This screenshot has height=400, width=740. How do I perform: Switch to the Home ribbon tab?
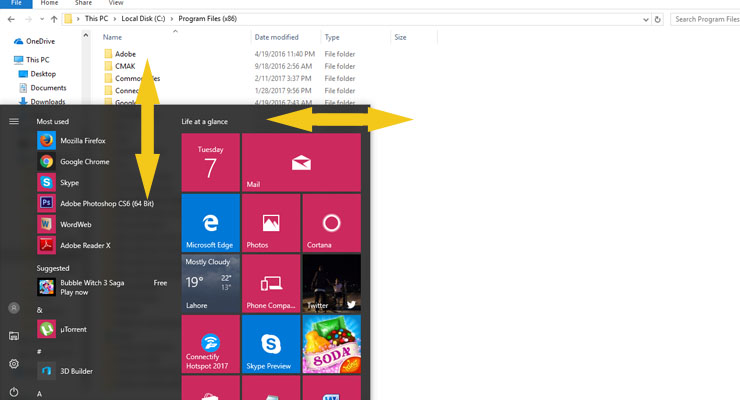pyautogui.click(x=49, y=3)
